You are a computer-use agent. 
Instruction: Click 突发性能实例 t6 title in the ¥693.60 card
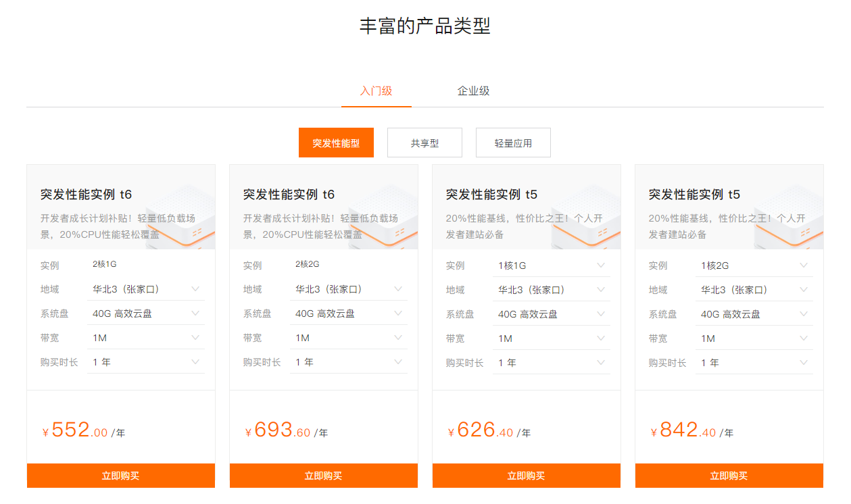click(289, 195)
